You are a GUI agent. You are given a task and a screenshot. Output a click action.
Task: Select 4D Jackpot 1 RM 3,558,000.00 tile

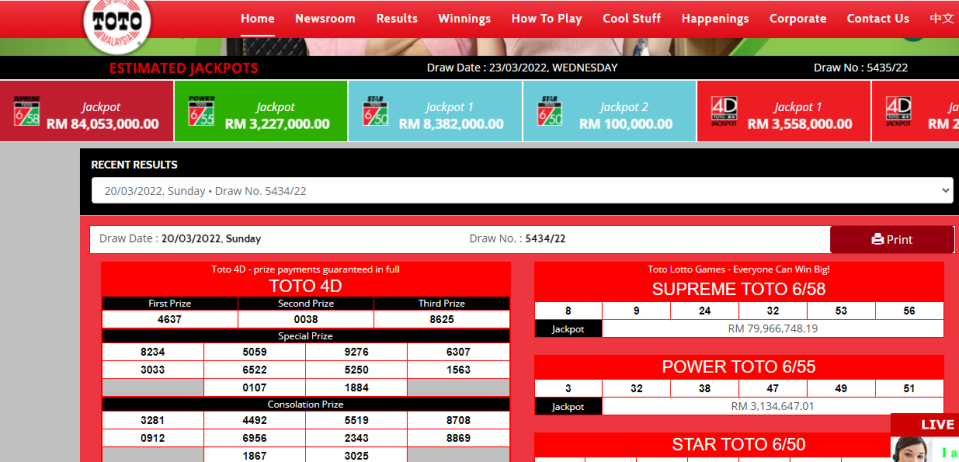[x=784, y=111]
